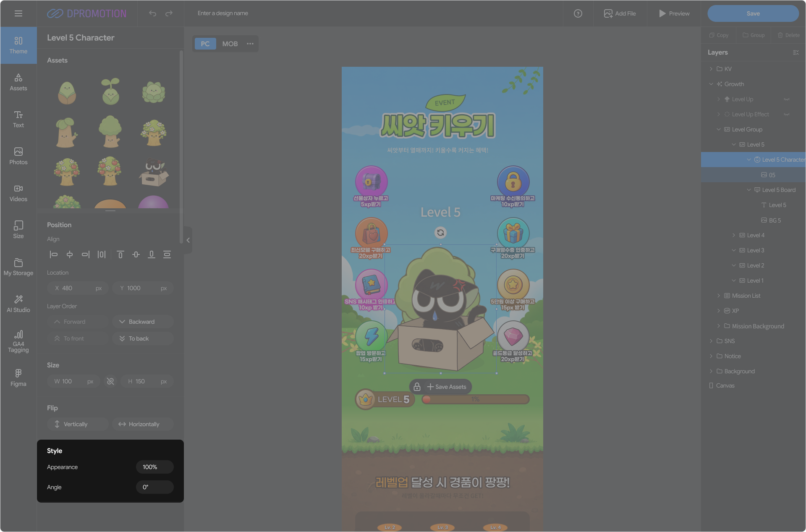Open the Text sidebar tool

[x=18, y=119]
